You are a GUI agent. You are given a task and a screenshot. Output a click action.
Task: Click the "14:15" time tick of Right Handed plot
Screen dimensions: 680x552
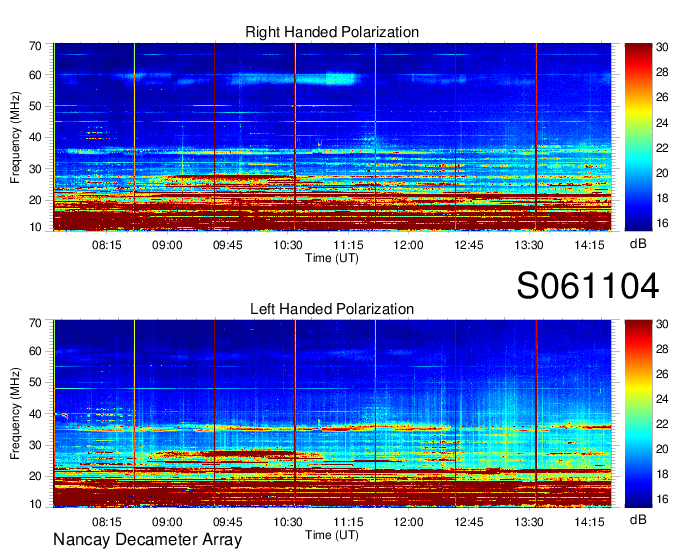[589, 245]
